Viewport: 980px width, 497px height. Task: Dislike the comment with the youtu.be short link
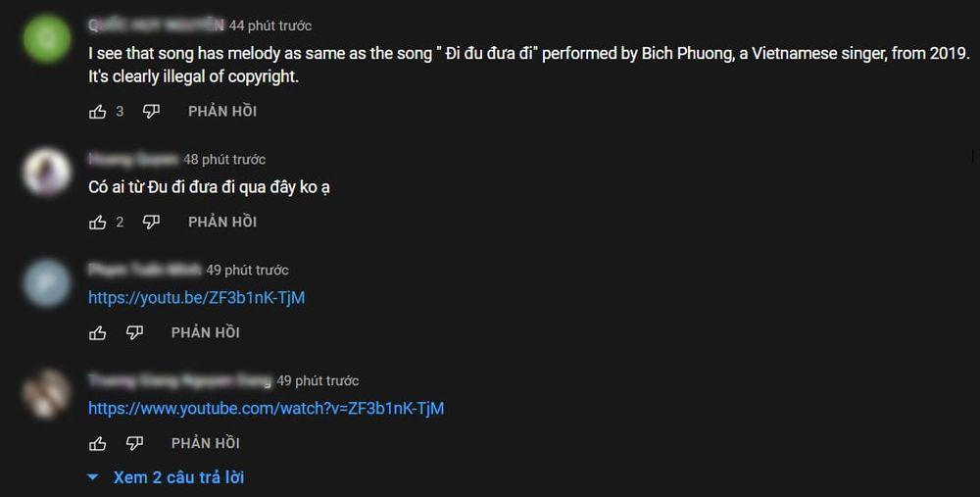pyautogui.click(x=134, y=333)
